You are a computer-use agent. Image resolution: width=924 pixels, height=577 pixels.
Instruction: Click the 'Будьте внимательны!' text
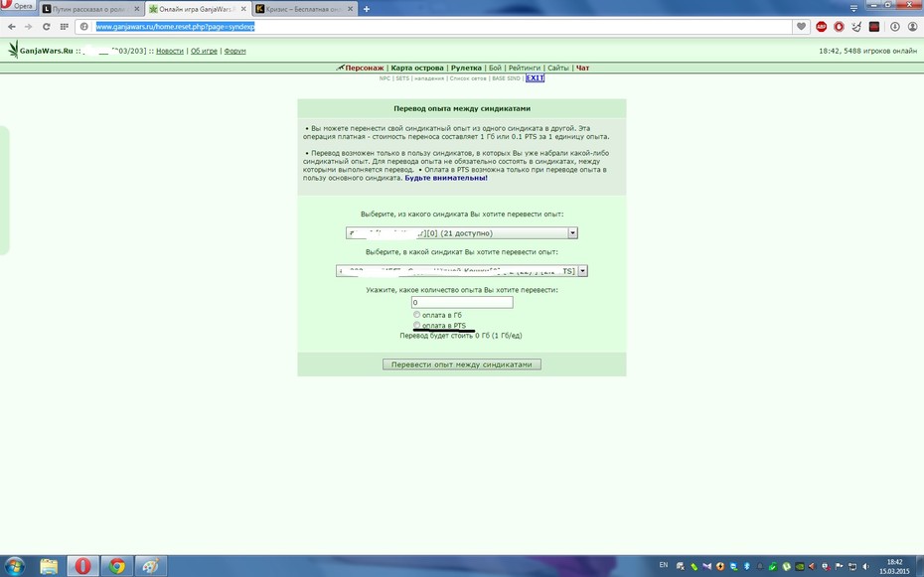coord(446,178)
